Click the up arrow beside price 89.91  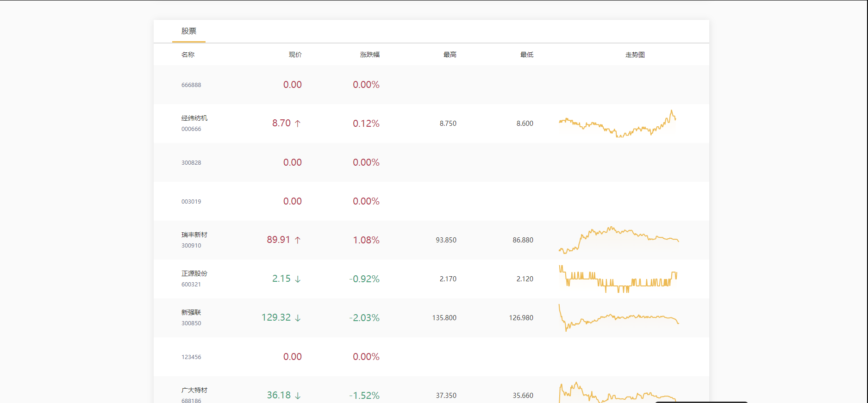pyautogui.click(x=298, y=240)
